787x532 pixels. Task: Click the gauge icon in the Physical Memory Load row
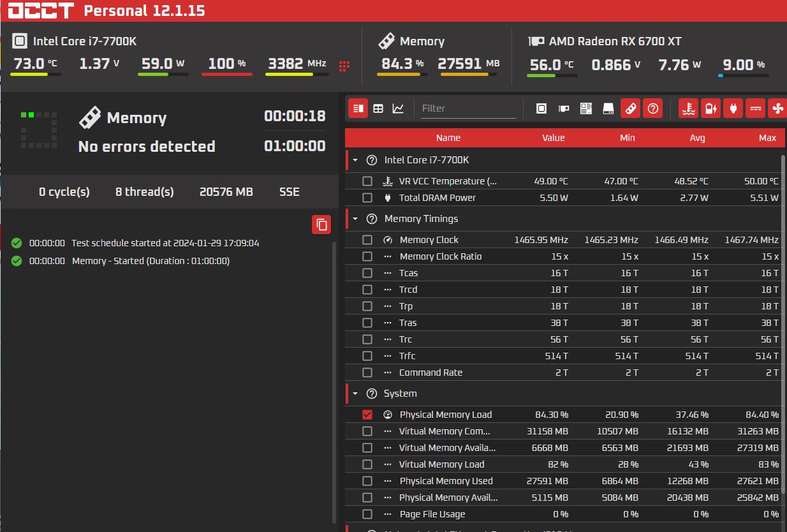pyautogui.click(x=388, y=415)
